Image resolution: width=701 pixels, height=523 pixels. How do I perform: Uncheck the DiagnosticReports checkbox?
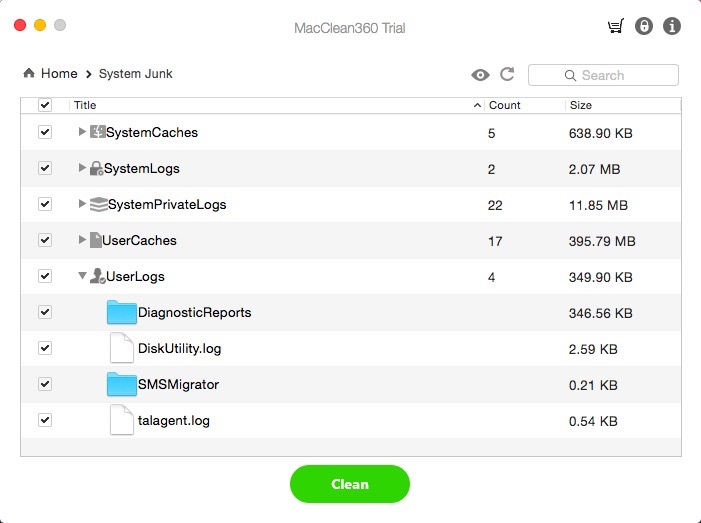tap(45, 312)
